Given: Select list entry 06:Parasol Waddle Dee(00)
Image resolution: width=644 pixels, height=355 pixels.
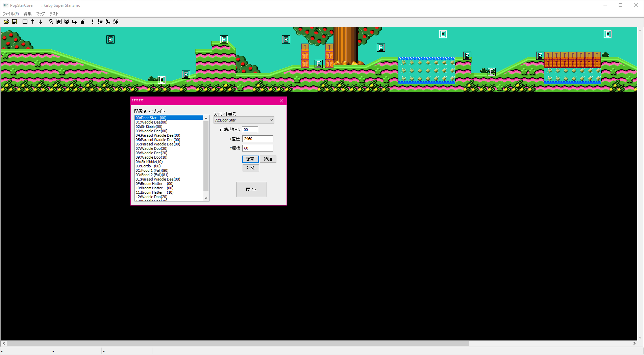Looking at the screenshot, I should pyautogui.click(x=169, y=144).
